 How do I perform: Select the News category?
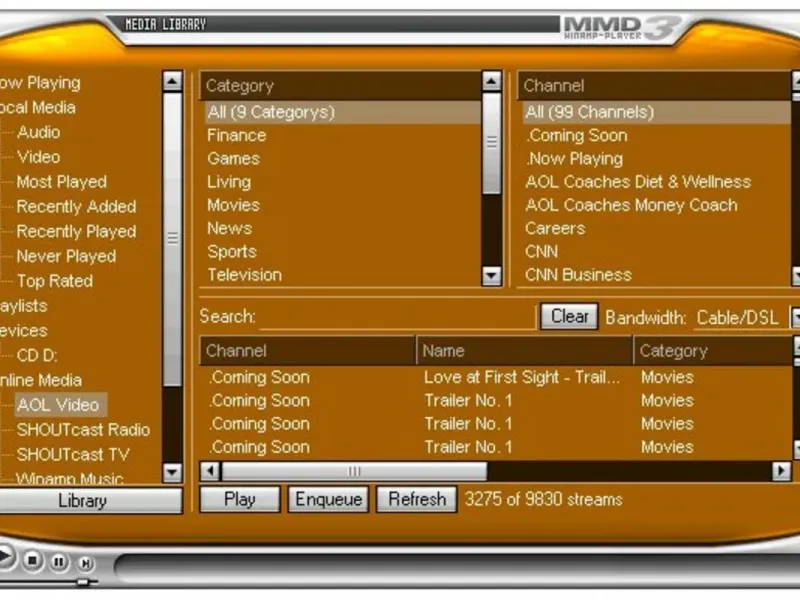pyautogui.click(x=230, y=229)
